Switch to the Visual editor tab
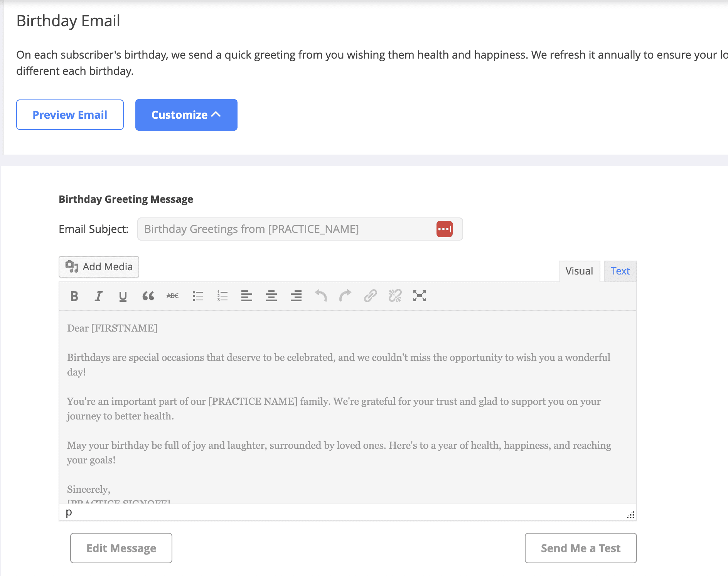 [x=579, y=271]
